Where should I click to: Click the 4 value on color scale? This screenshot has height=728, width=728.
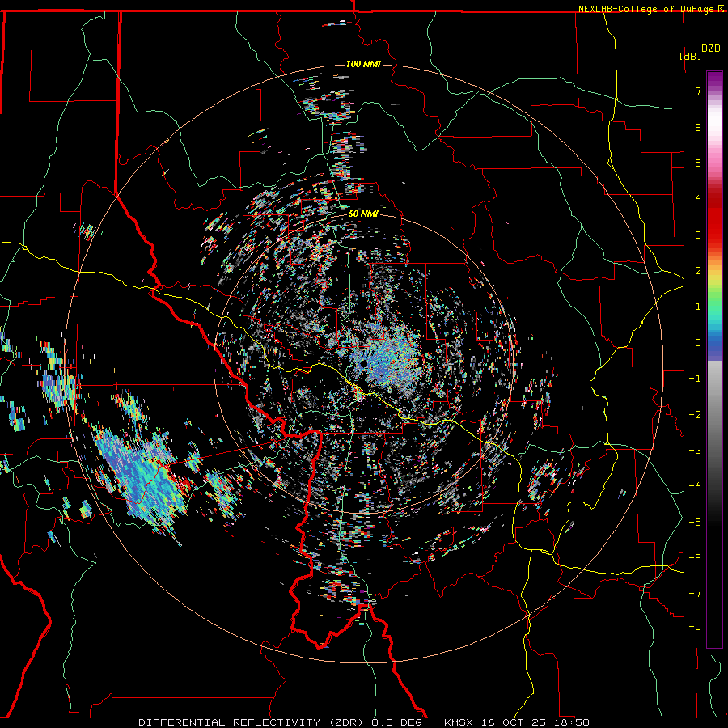(x=698, y=199)
